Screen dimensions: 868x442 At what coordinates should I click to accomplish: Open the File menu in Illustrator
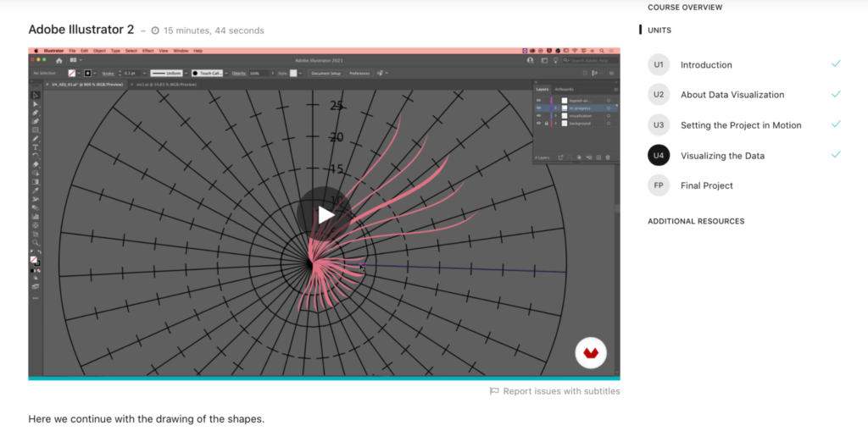point(72,51)
